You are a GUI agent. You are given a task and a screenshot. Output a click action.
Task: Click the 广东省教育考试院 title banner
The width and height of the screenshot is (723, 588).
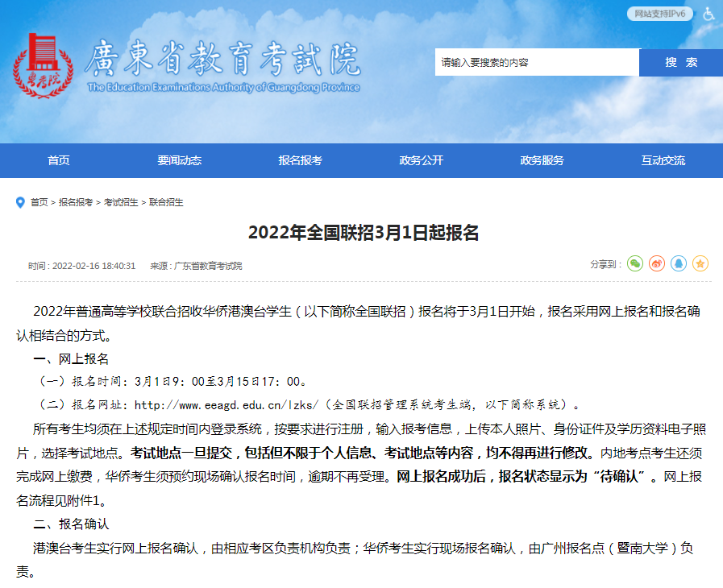click(223, 63)
